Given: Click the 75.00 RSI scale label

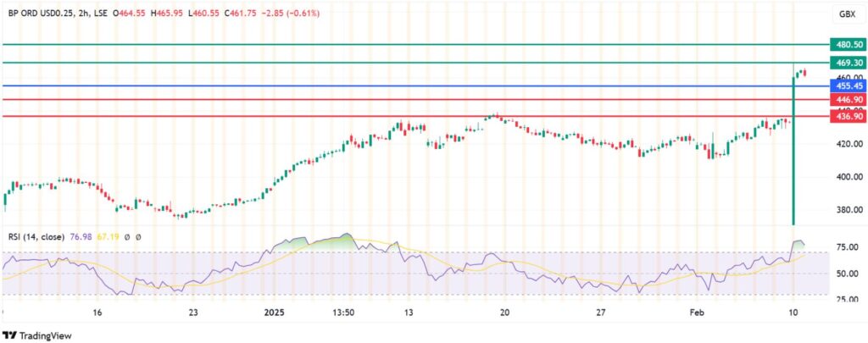Looking at the screenshot, I should coord(847,247).
